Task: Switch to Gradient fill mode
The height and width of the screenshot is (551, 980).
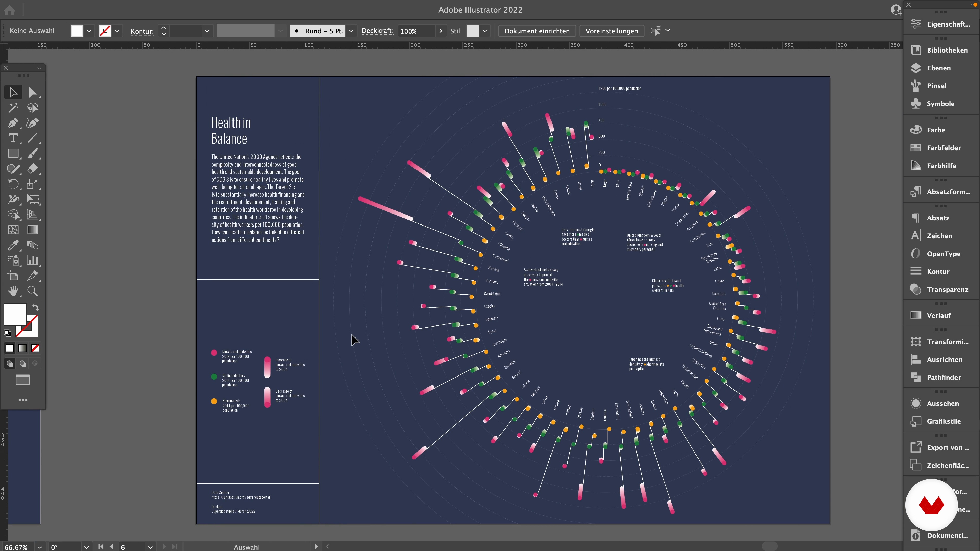Action: pos(23,348)
